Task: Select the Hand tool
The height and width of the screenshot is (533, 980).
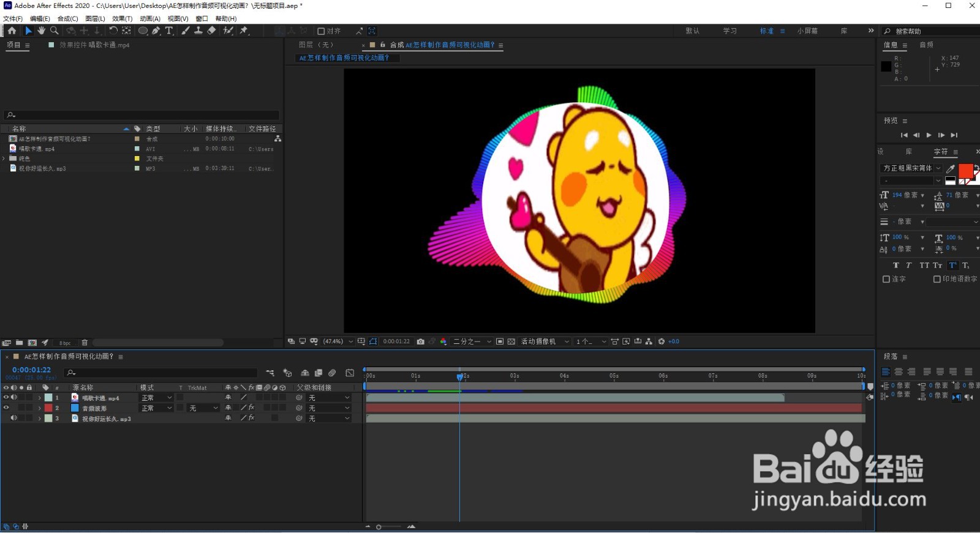Action: [x=41, y=31]
